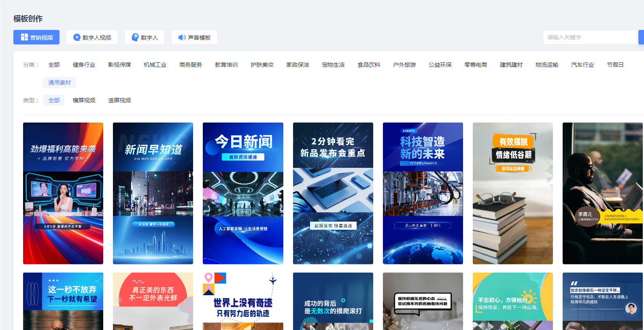This screenshot has height=330, width=644.
Task: Open the 声音模板 tab
Action: point(194,37)
